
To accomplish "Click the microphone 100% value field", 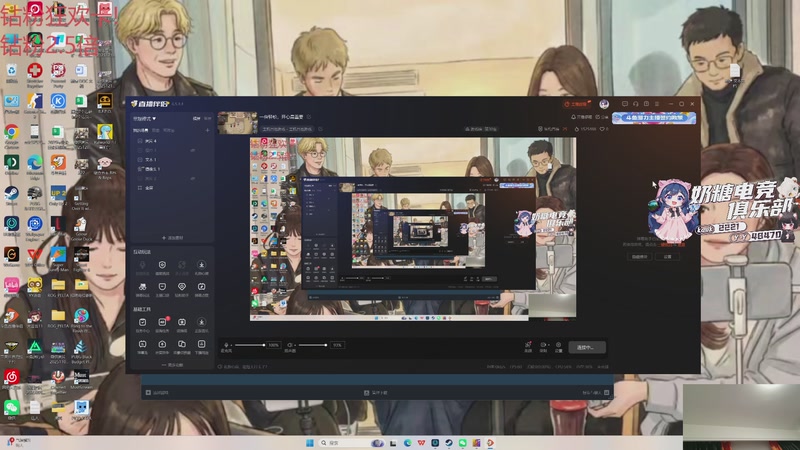I will coord(274,345).
